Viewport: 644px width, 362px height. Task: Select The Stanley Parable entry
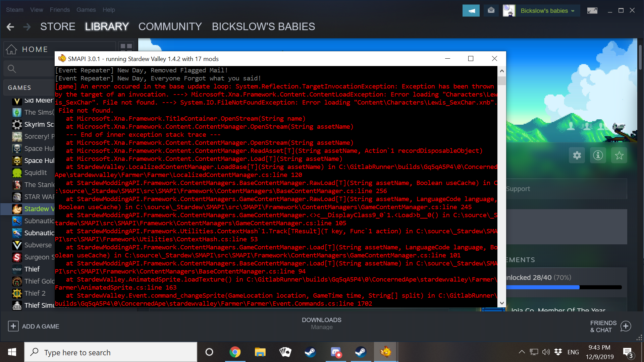coord(28,185)
